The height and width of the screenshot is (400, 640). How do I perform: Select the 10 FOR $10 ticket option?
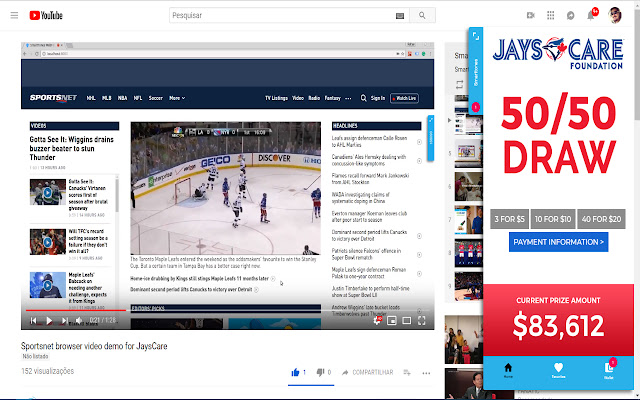point(553,219)
